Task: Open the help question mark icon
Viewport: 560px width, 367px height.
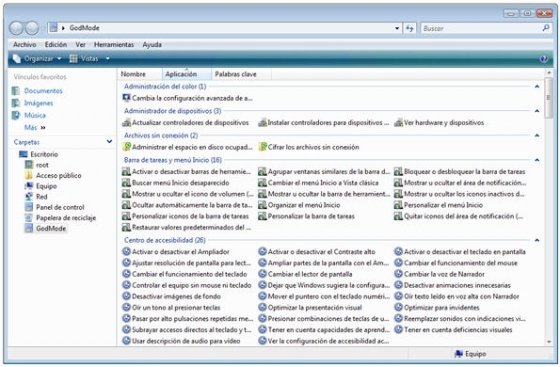Action: pyautogui.click(x=543, y=59)
